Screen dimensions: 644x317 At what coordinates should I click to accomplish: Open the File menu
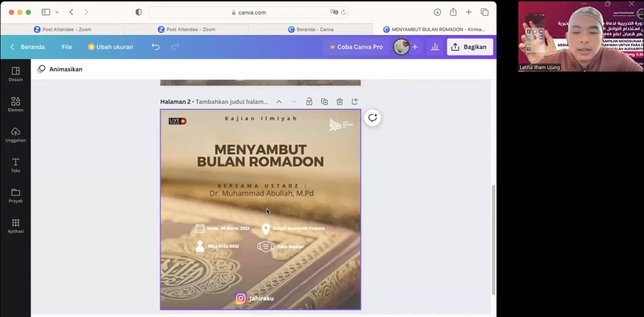(67, 47)
